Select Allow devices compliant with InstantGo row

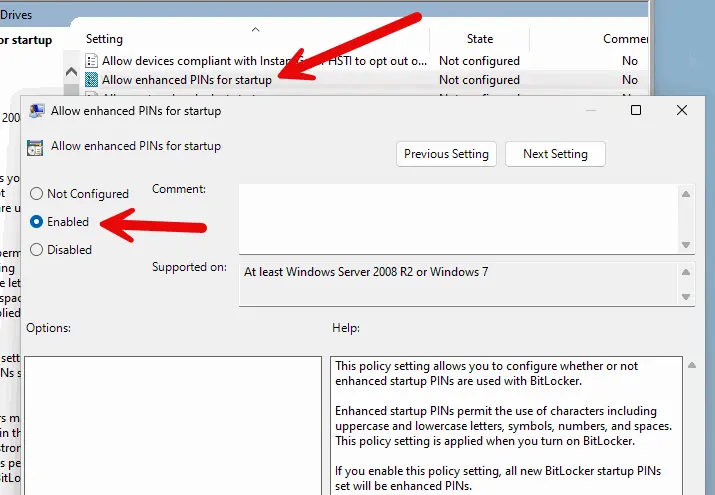pos(365,61)
